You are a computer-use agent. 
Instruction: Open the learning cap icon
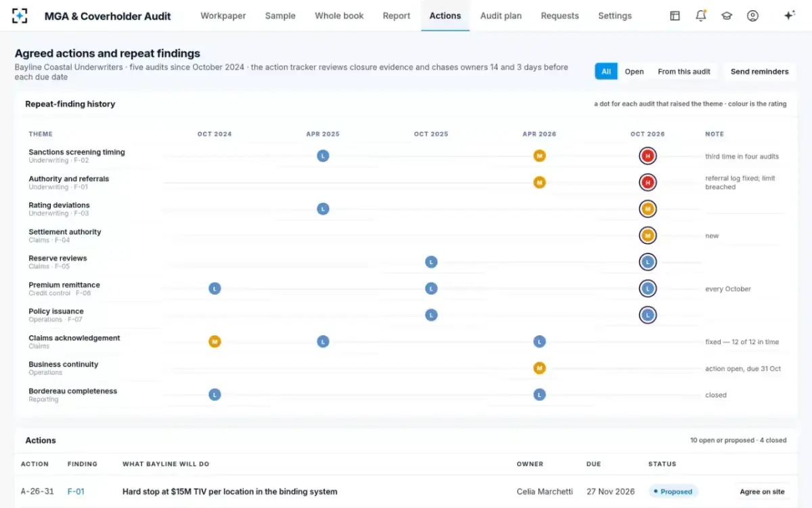727,16
